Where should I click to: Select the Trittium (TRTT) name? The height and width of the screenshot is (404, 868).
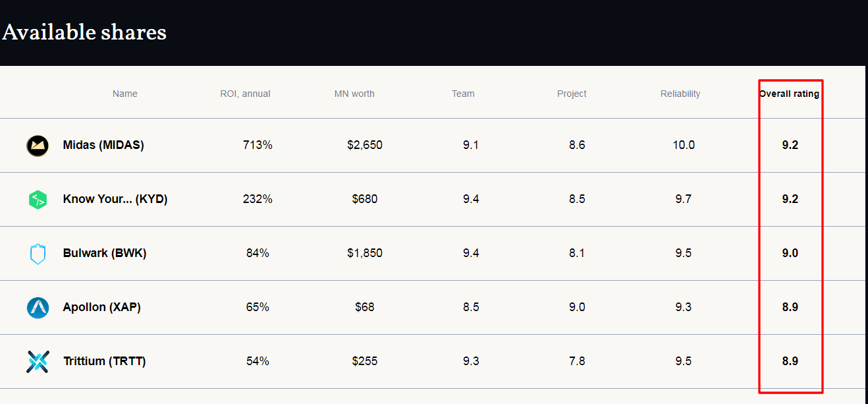click(x=105, y=361)
